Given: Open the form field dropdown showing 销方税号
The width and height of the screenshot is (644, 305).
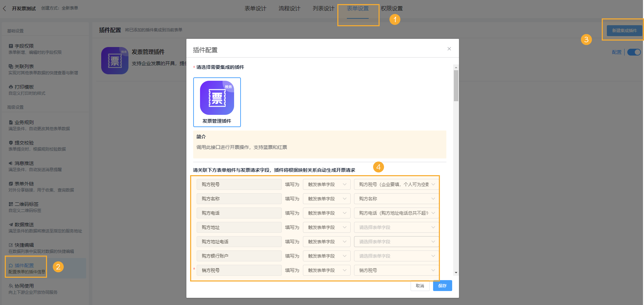Looking at the screenshot, I should [396, 270].
